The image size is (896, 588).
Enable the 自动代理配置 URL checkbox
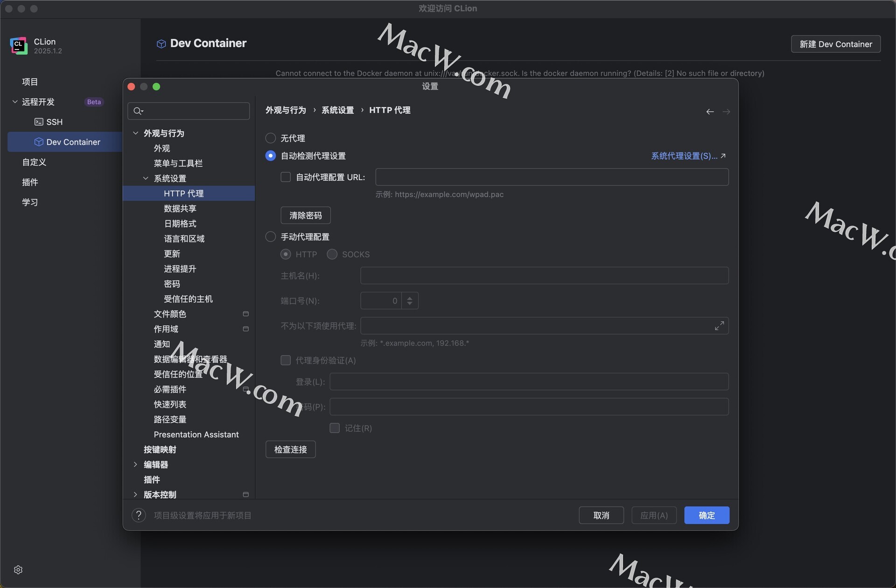point(286,177)
